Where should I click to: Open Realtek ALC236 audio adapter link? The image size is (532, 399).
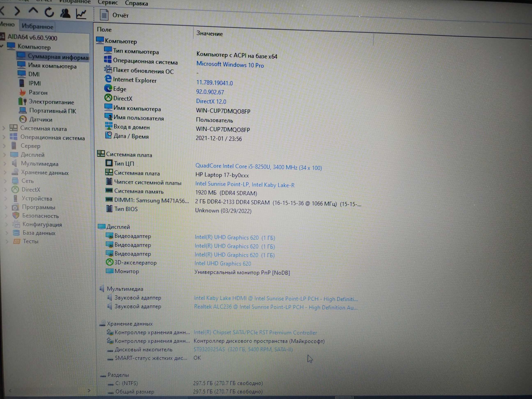pyautogui.click(x=276, y=307)
